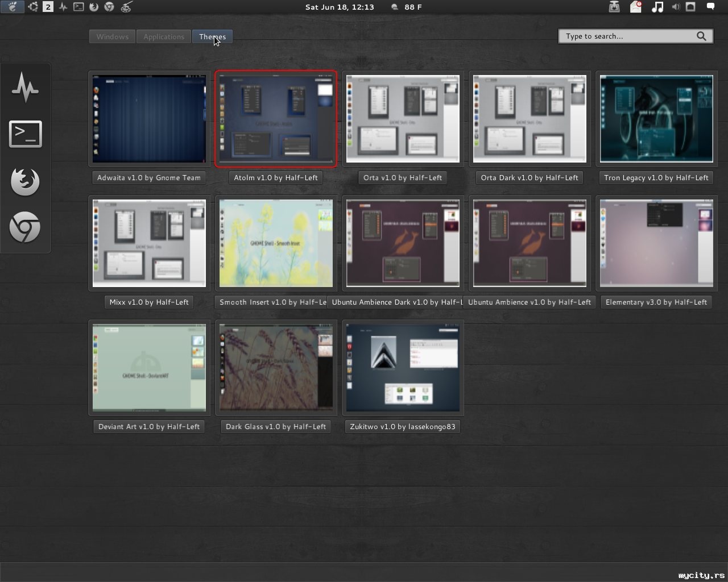Open the Ubuntu logo menu in top panel
This screenshot has height=582, width=728.
coord(33,7)
